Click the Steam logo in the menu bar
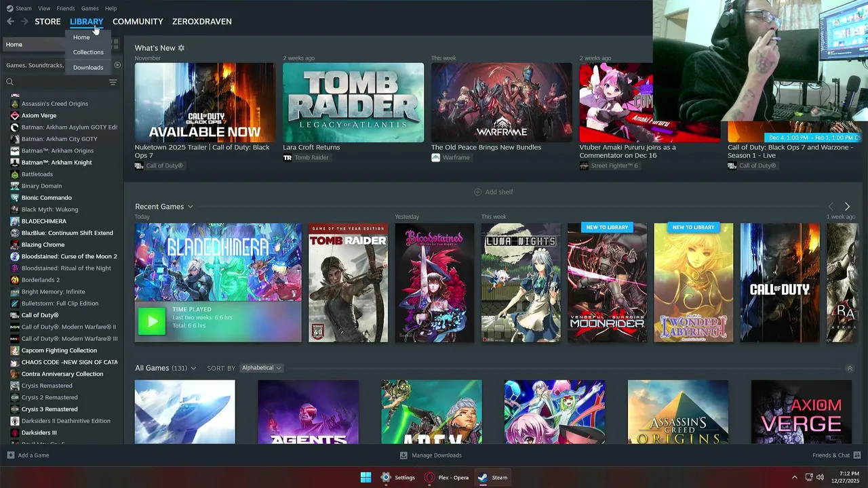 coord(9,8)
